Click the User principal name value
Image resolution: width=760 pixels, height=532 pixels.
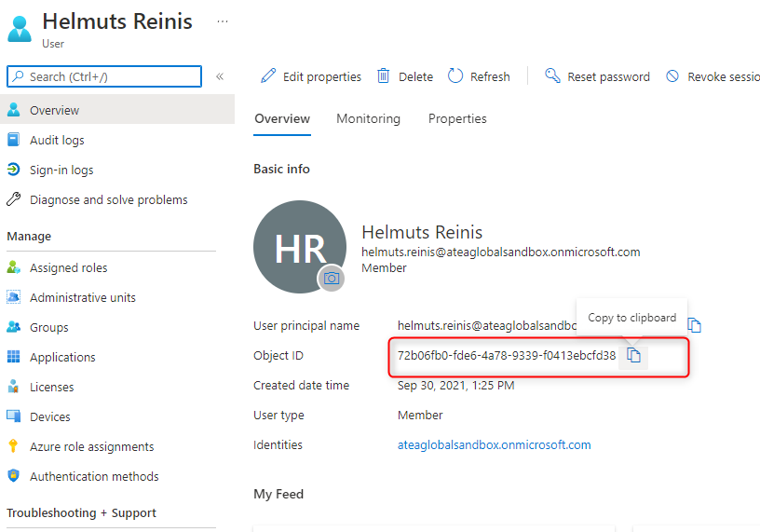[486, 325]
